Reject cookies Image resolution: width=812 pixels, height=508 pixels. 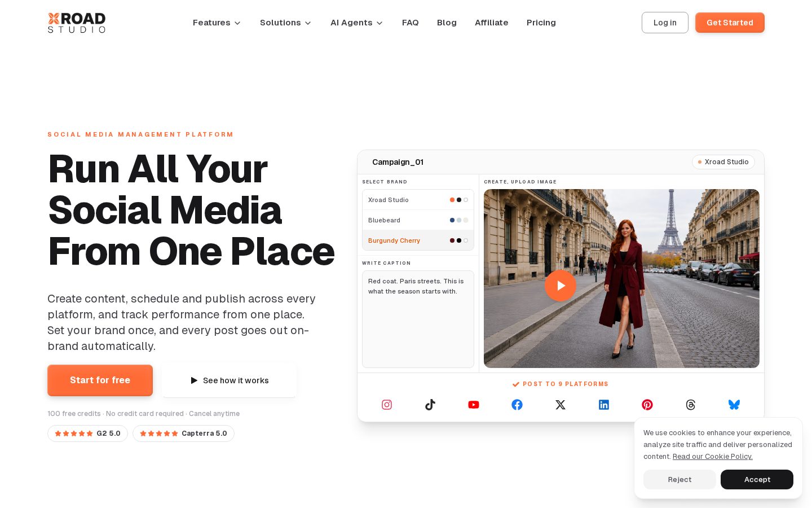pyautogui.click(x=679, y=479)
